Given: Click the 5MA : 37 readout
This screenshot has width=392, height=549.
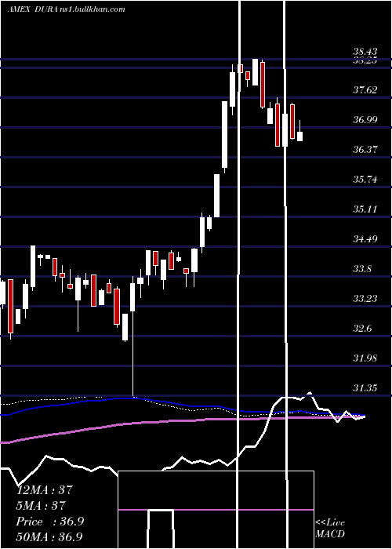Looking at the screenshot, I should 41,505.
